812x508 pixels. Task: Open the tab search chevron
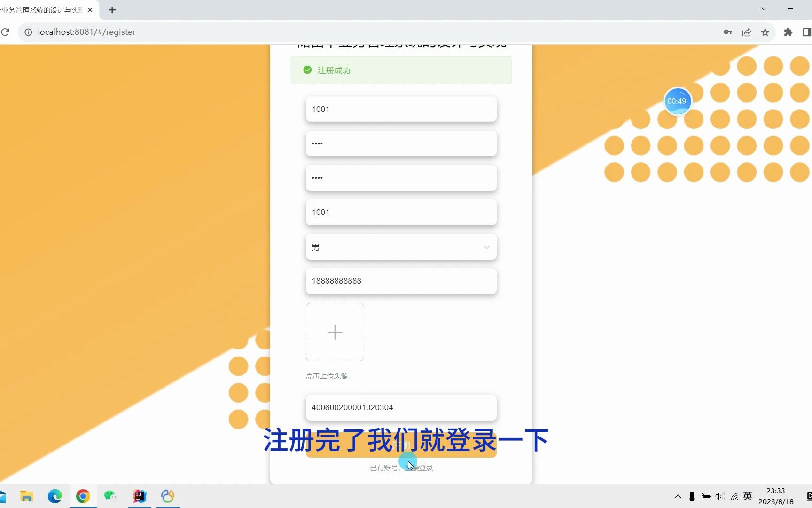click(x=764, y=8)
